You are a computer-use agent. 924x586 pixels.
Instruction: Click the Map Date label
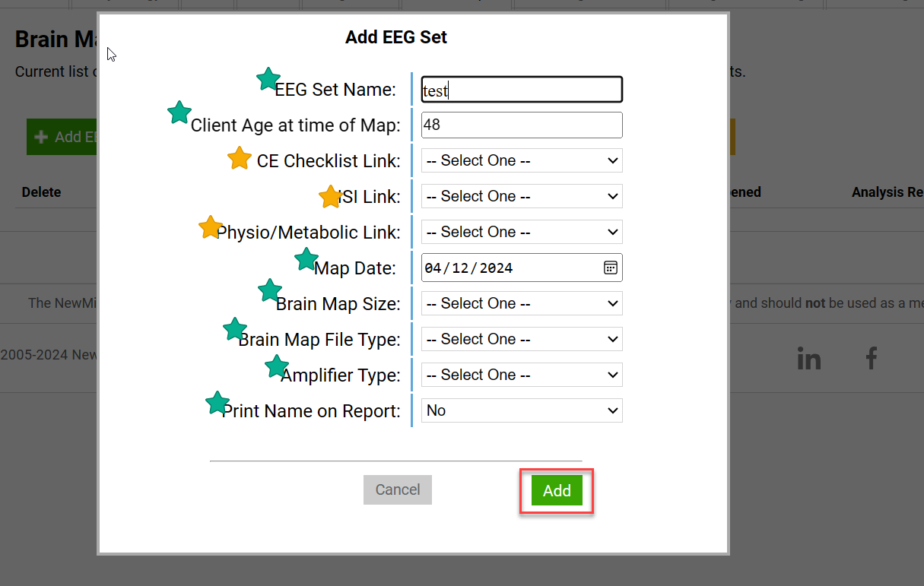click(x=355, y=268)
